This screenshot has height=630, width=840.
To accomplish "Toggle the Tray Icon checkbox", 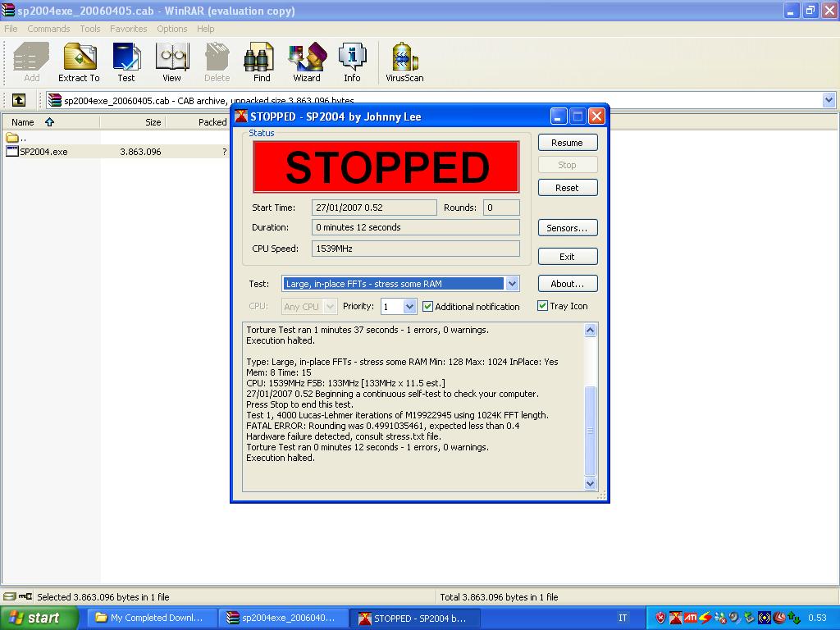I will pyautogui.click(x=542, y=306).
